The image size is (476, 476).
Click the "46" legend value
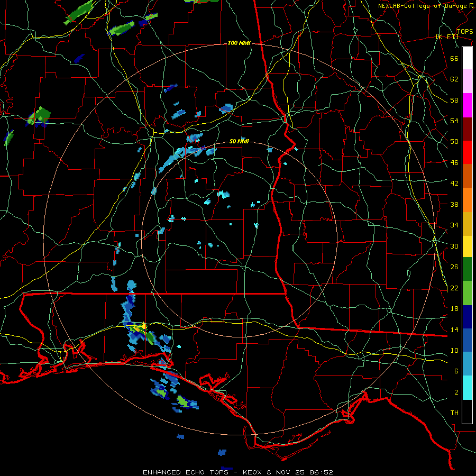[454, 163]
